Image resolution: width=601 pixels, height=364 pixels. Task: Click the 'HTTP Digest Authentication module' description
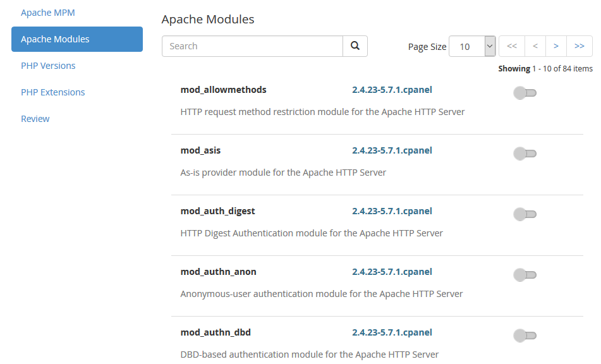tap(312, 233)
